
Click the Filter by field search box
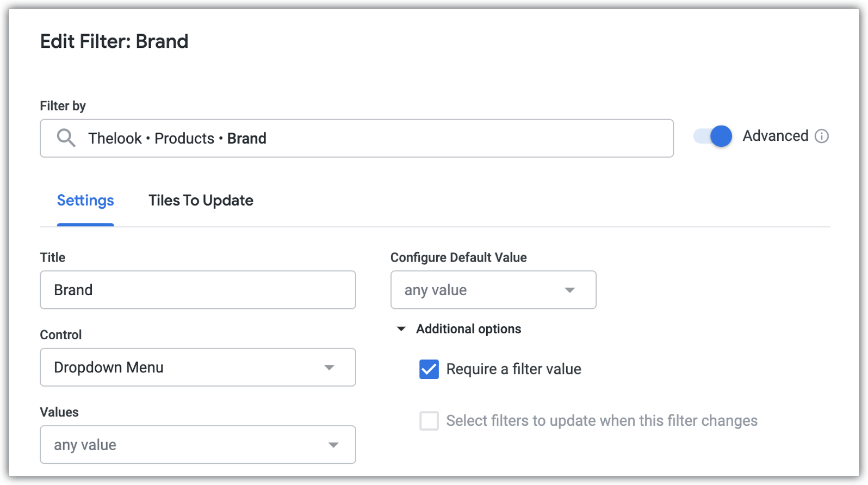381,138
